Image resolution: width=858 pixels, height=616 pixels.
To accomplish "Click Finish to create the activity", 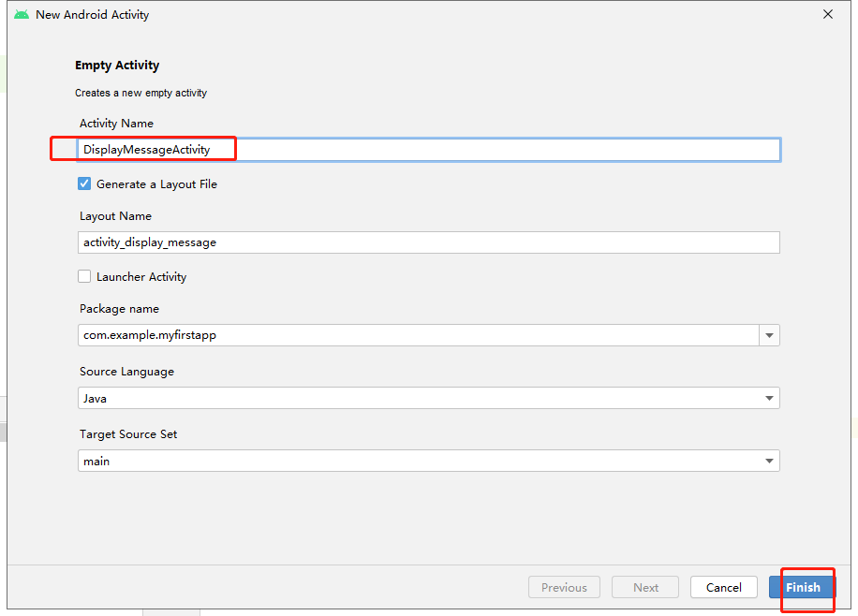I will [x=804, y=587].
